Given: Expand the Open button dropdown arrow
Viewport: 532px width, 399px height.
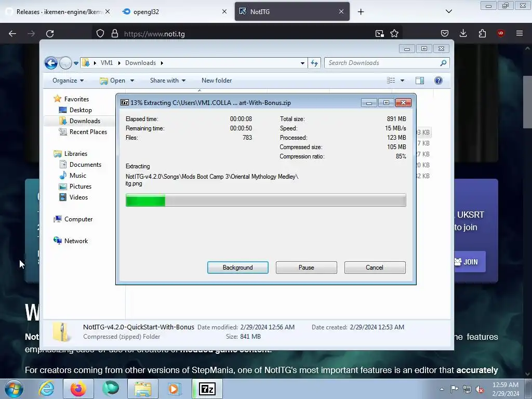Looking at the screenshot, I should (x=132, y=81).
